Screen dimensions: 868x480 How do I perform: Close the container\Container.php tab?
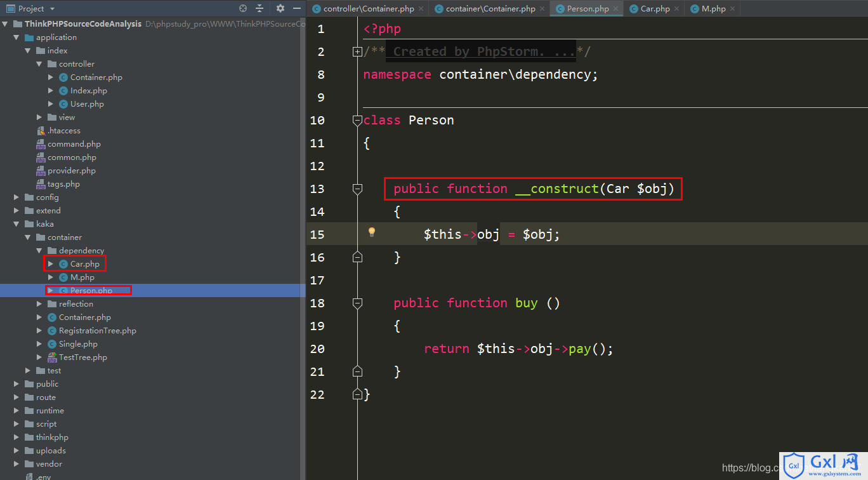tap(542, 9)
